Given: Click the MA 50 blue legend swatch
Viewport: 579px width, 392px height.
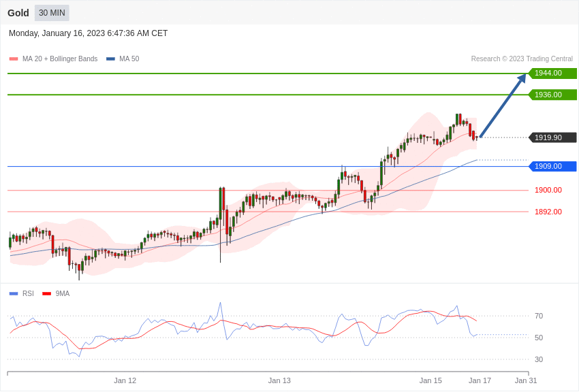Looking at the screenshot, I should (110, 59).
